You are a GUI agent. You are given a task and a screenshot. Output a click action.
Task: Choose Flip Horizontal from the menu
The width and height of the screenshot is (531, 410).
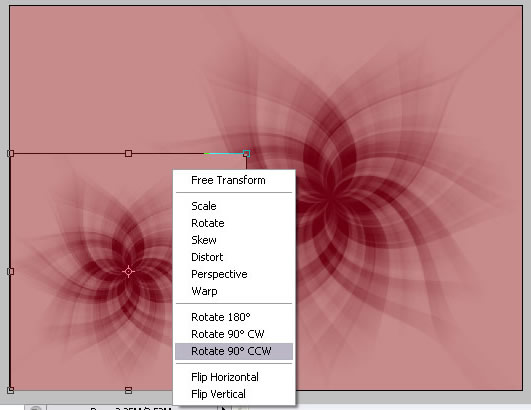(x=234, y=377)
